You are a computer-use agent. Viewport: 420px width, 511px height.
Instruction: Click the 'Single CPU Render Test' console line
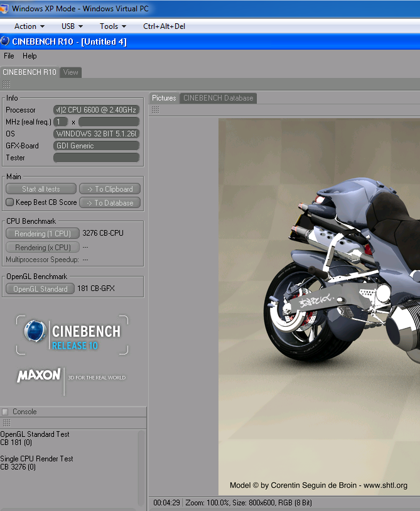pos(37,459)
